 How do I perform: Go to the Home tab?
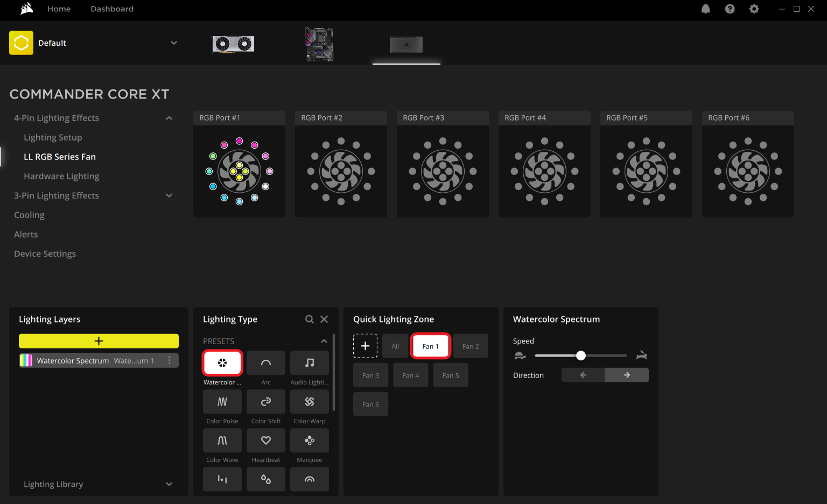59,9
